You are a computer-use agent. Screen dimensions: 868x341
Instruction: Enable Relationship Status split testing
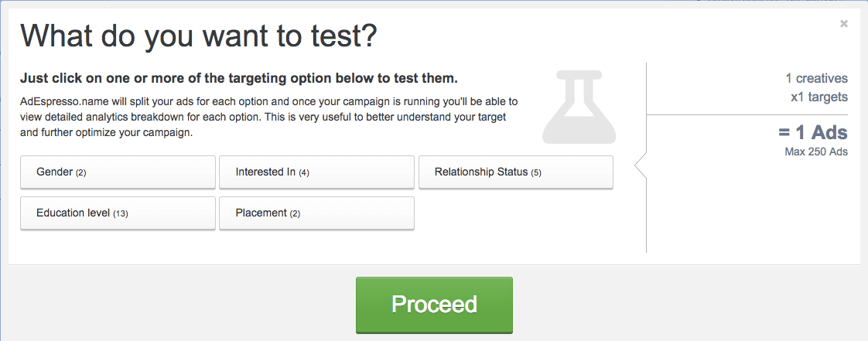point(516,172)
